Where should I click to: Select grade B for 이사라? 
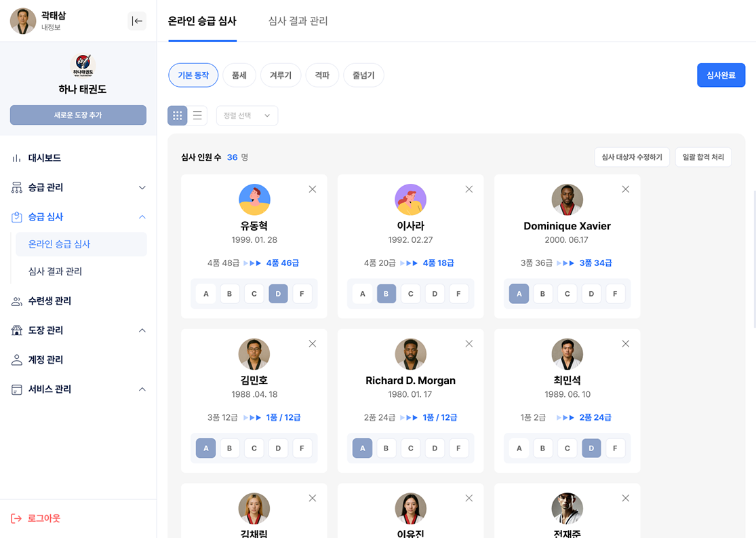386,293
